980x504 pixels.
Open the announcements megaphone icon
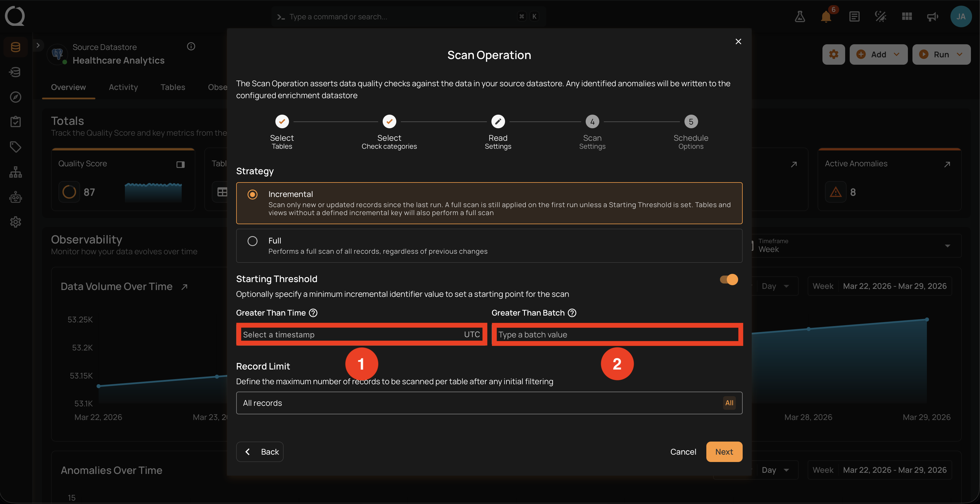click(932, 16)
